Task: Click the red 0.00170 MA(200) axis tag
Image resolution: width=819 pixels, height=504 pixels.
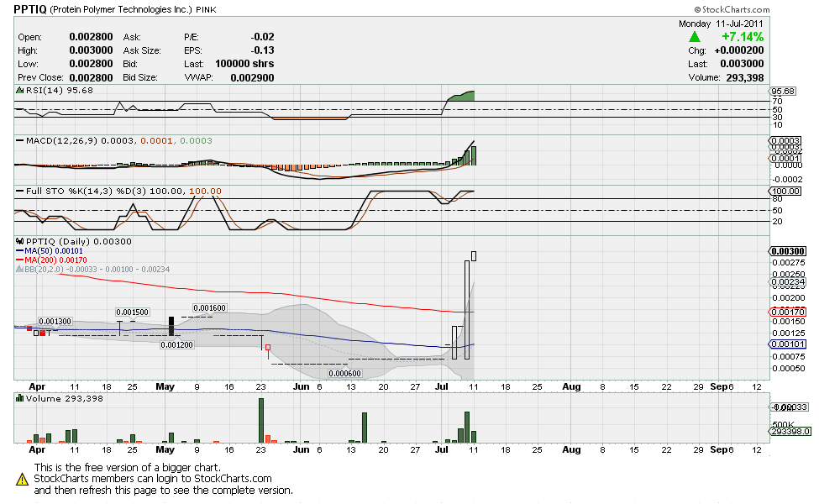Action: click(788, 312)
